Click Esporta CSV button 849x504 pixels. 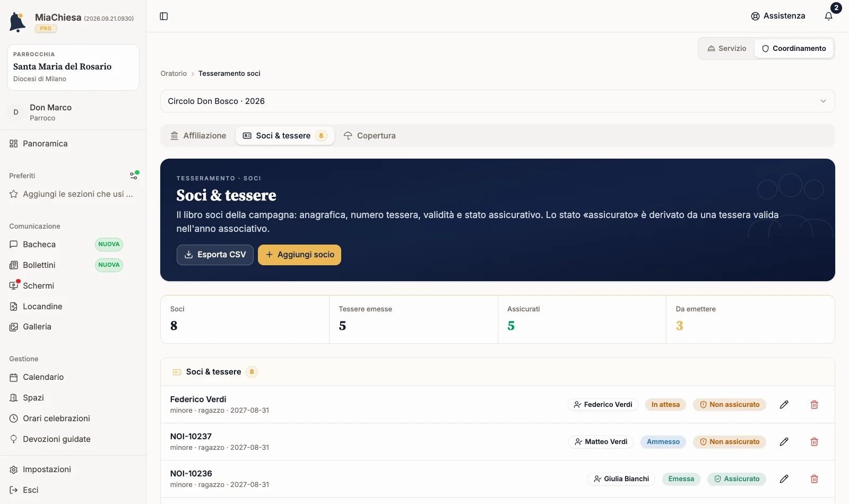[215, 255]
